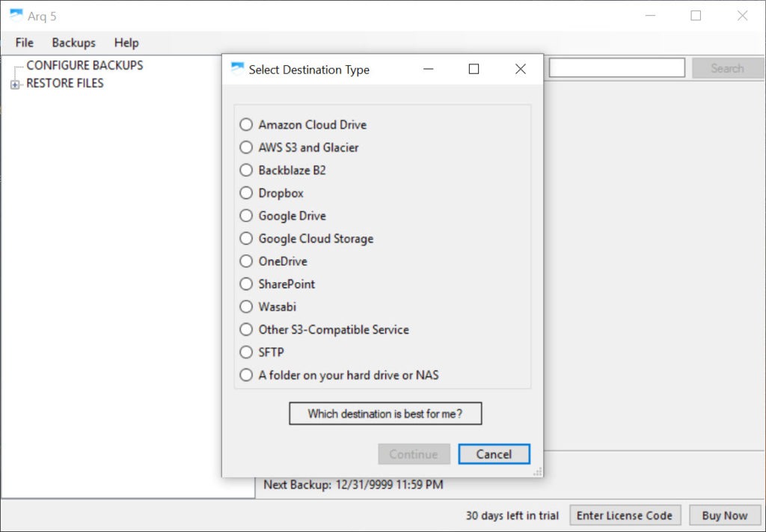Image resolution: width=766 pixels, height=532 pixels.
Task: Select the Google Drive radio button
Action: (x=246, y=215)
